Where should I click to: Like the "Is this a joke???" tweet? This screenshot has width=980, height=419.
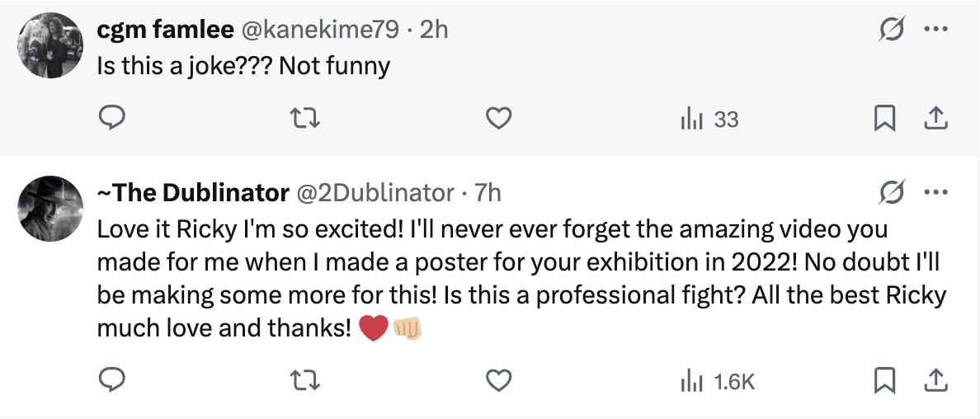coord(497,120)
